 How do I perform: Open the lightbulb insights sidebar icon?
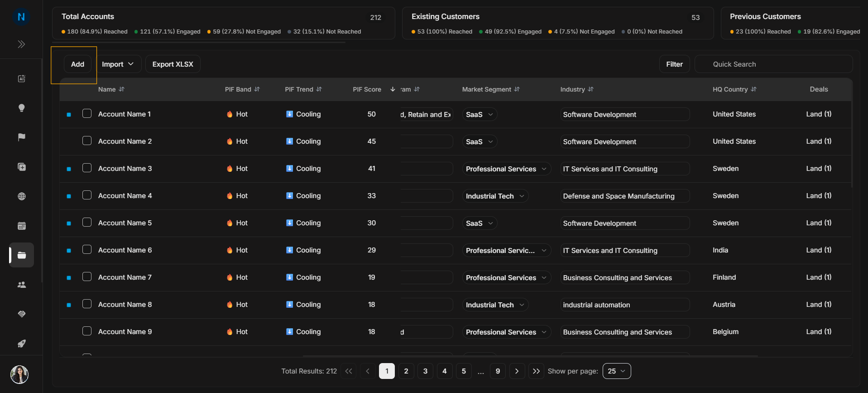point(21,108)
